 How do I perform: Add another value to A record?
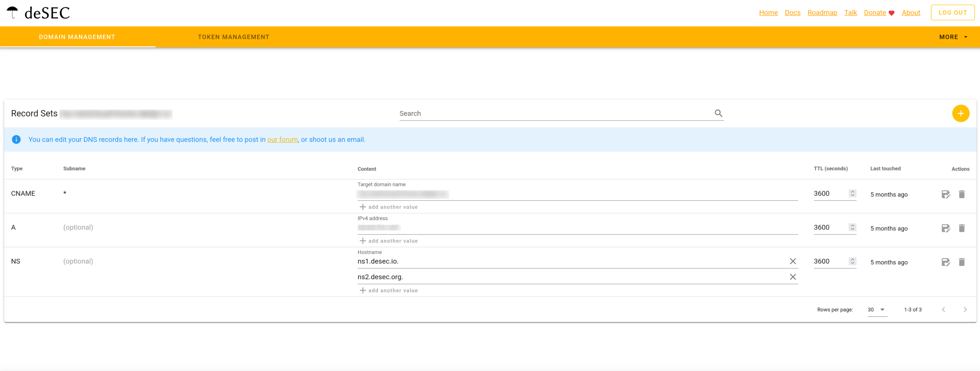(388, 241)
